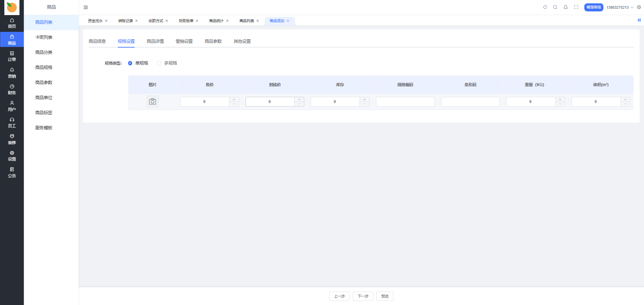Image resolution: width=644 pixels, height=305 pixels.
Task: Switch to 商品详情 tab
Action: [155, 41]
